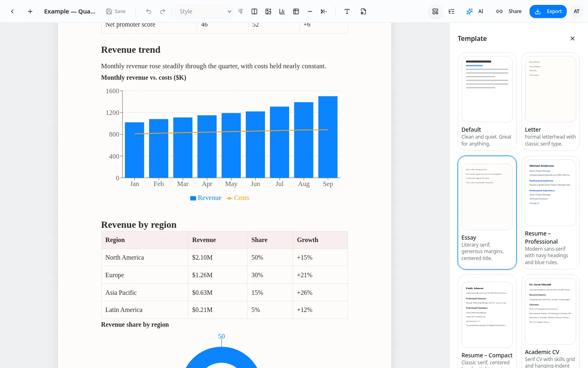This screenshot has height=368, width=588.
Task: Choose the Academic CV template
Action: 550,321
